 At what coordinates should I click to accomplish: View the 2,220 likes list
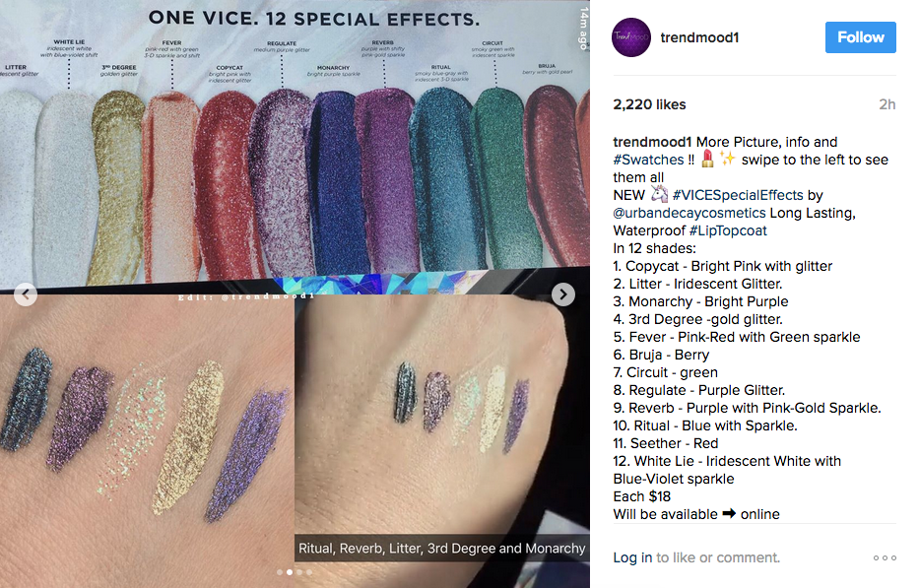(649, 104)
